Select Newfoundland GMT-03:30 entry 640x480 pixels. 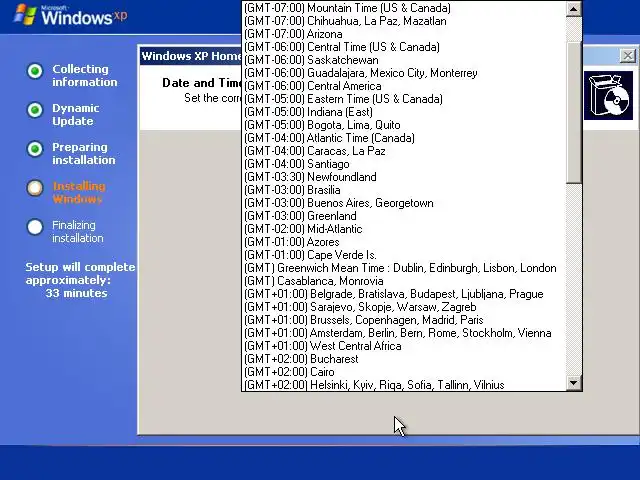[x=404, y=177]
